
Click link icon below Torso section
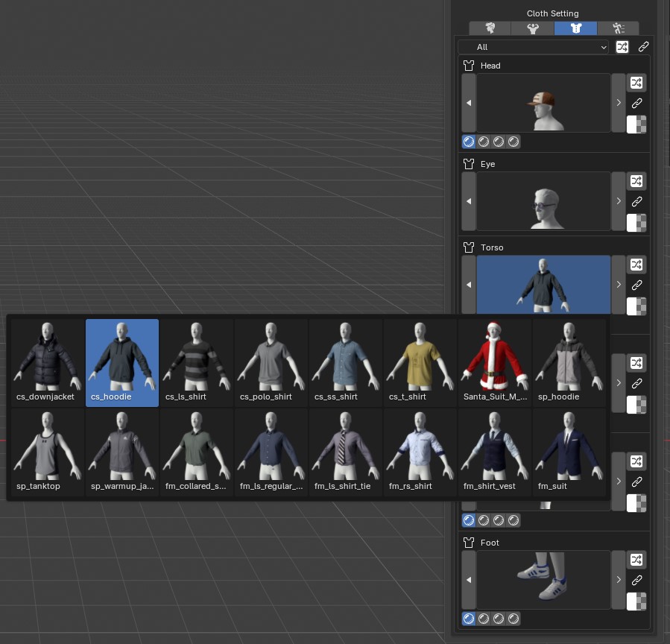(636, 383)
